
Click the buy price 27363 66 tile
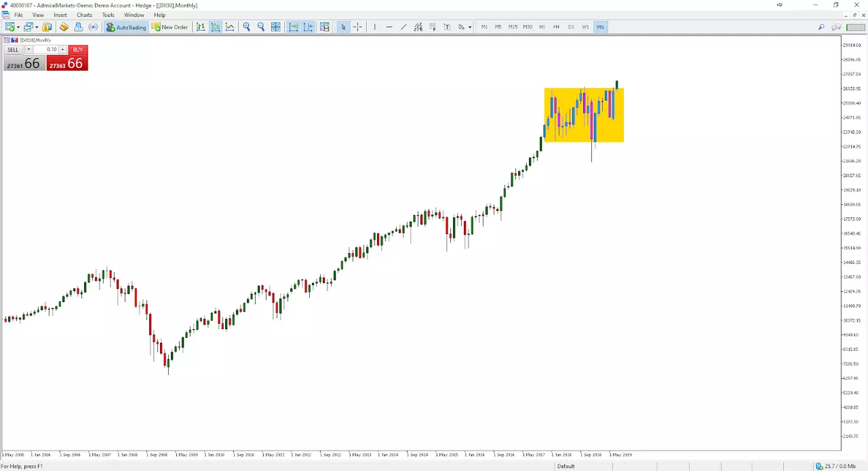tap(67, 63)
